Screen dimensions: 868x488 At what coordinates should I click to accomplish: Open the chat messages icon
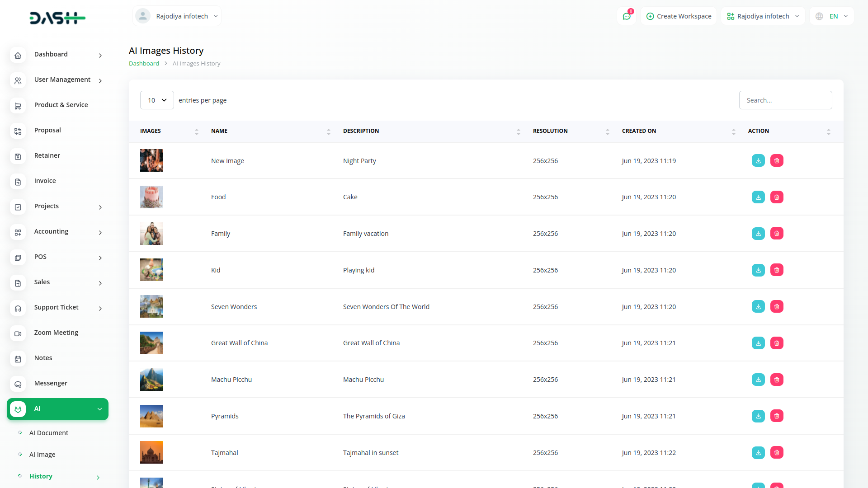tap(627, 16)
